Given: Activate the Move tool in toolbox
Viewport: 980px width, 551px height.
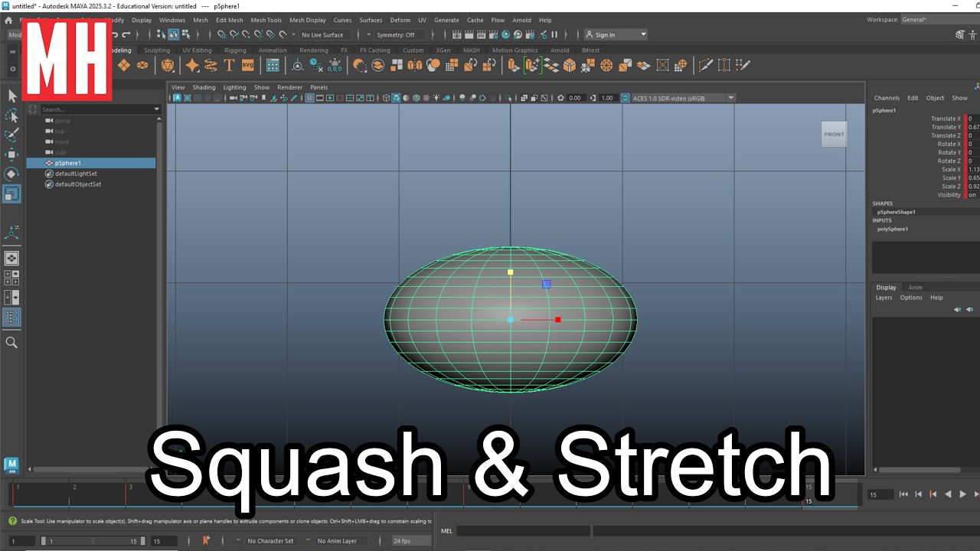Looking at the screenshot, I should click(x=11, y=155).
